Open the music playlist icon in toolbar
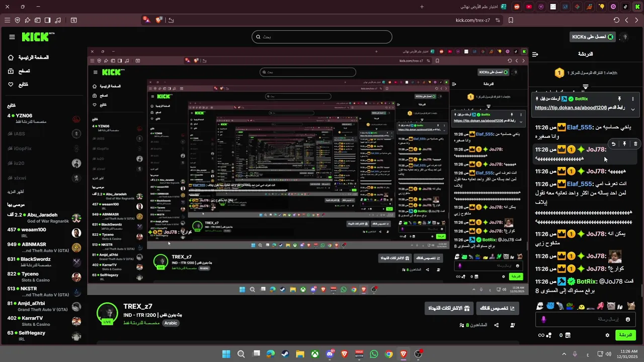Image resolution: width=644 pixels, height=362 pixels. point(58,20)
